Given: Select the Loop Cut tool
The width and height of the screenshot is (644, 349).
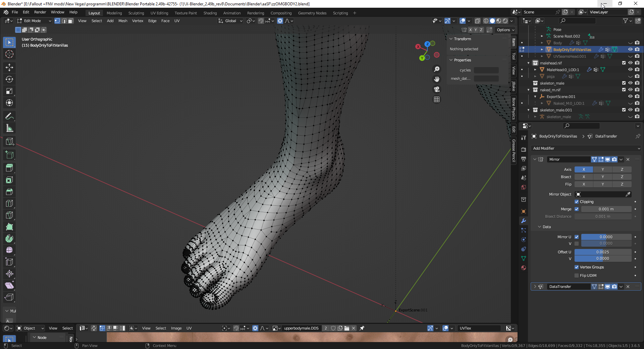Looking at the screenshot, I should point(9,203).
